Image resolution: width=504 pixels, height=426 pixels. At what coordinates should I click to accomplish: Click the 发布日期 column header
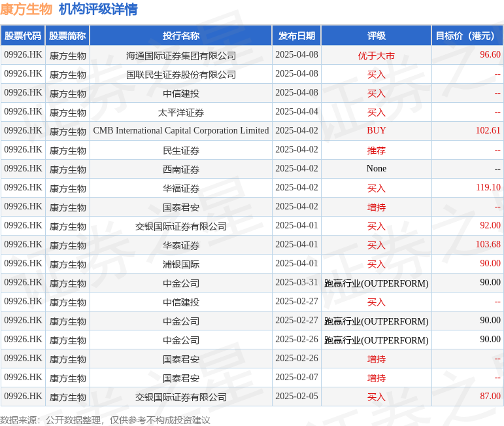297,36
